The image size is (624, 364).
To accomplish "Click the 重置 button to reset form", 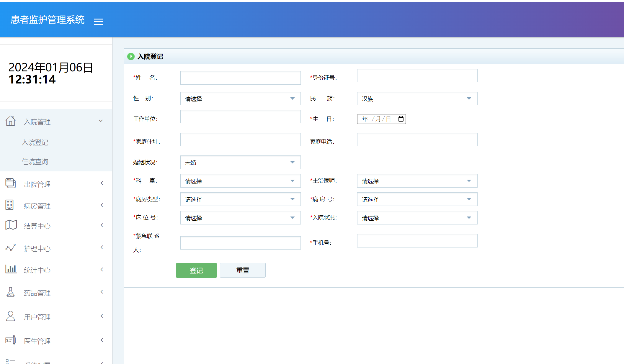I will pos(242,270).
